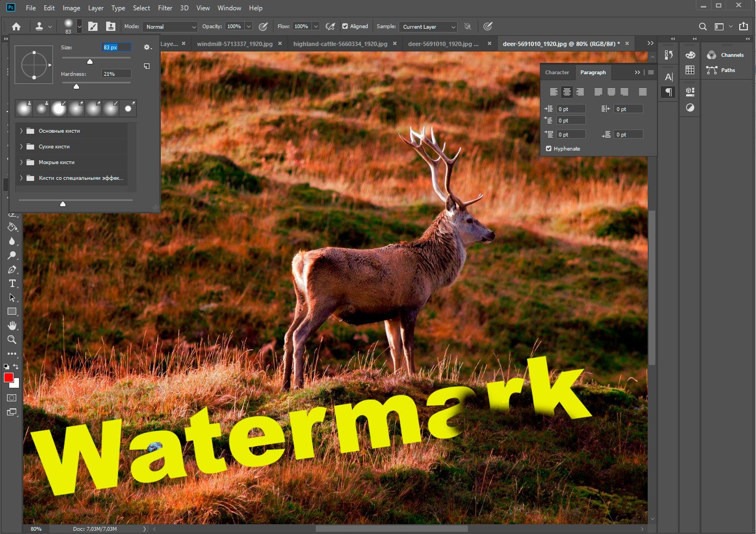This screenshot has height=534, width=756.
Task: Select the Pen tool
Action: point(12,270)
